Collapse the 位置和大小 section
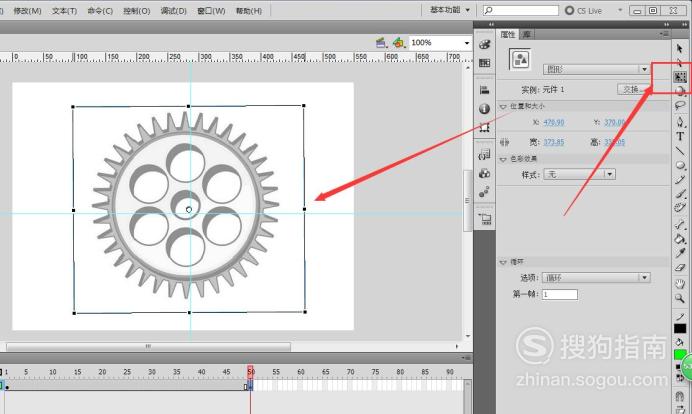The width and height of the screenshot is (692, 414). click(x=503, y=106)
